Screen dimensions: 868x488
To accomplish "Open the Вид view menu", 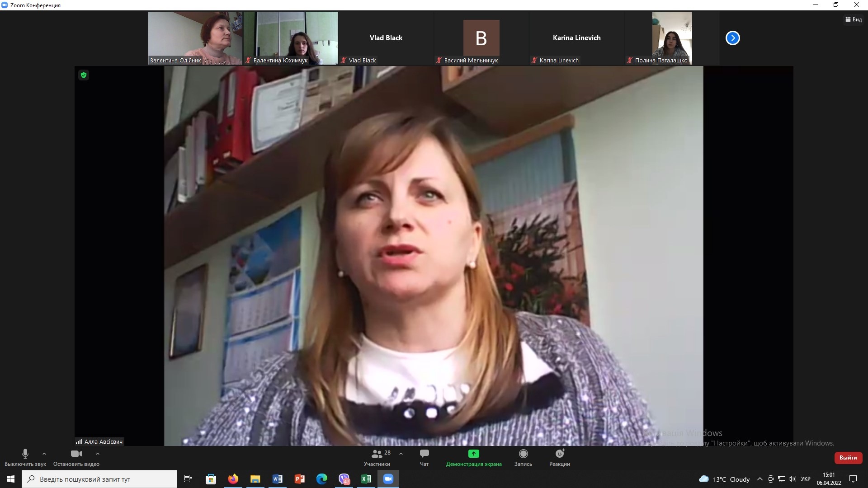I will [x=854, y=19].
